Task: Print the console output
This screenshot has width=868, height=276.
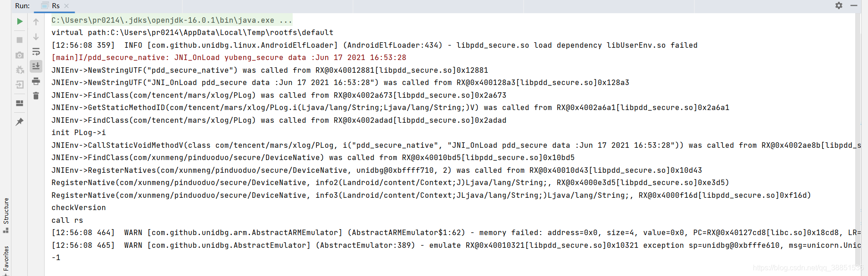Action: pyautogui.click(x=36, y=81)
